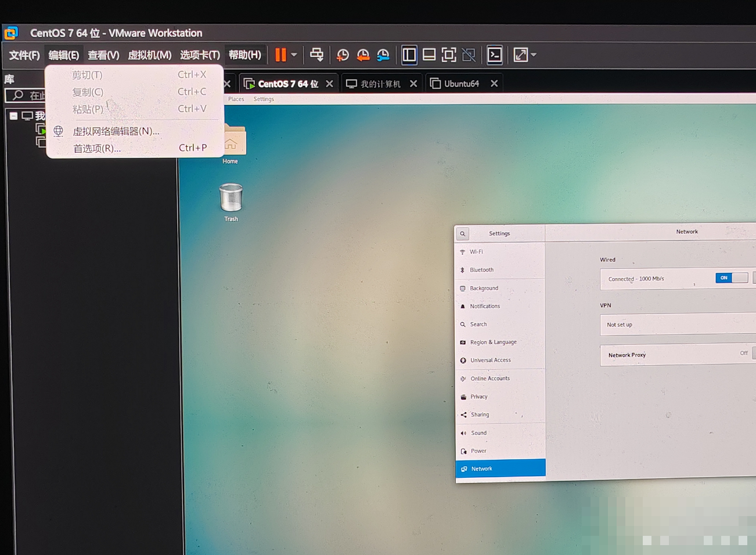This screenshot has width=756, height=555.
Task: Open the 选项卡(T) menu
Action: (x=200, y=55)
